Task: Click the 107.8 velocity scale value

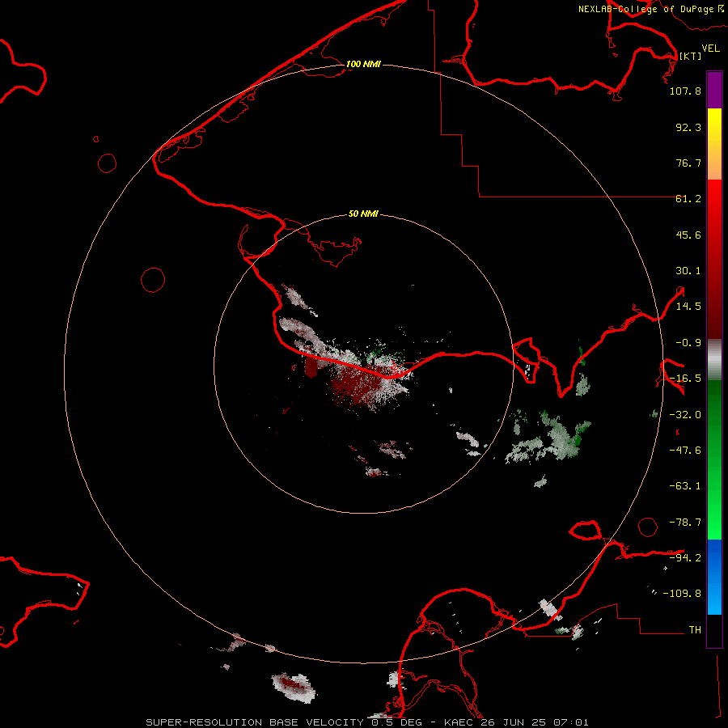Action: (x=685, y=91)
